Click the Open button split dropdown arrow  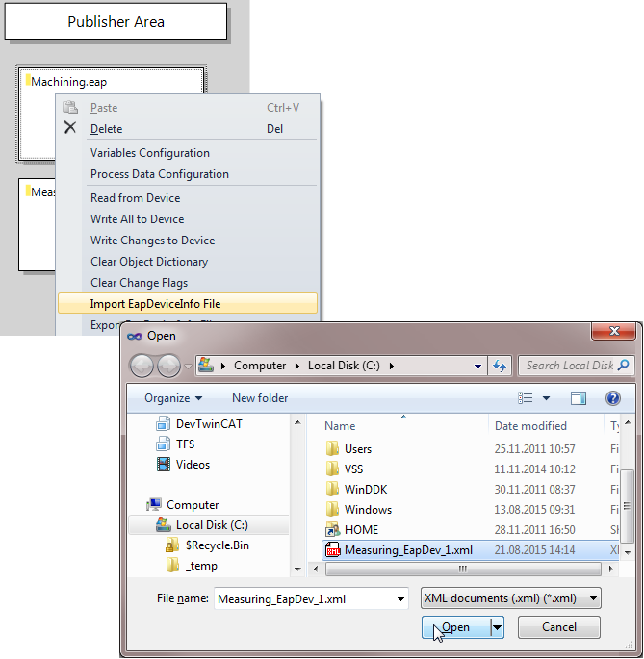click(497, 627)
